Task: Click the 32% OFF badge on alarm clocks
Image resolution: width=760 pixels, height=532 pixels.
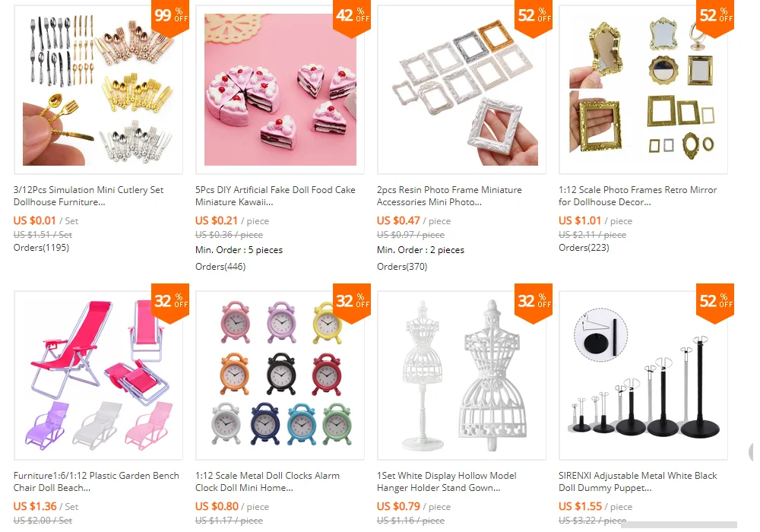Action: pos(353,304)
